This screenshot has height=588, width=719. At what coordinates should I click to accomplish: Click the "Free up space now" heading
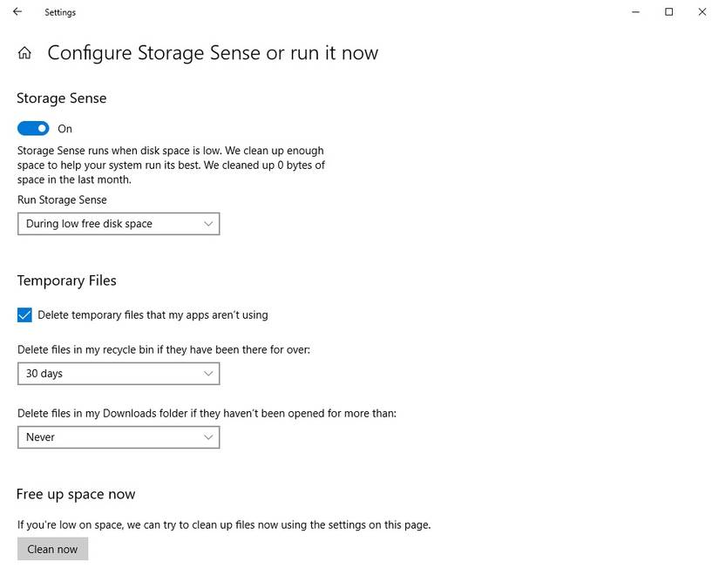[x=76, y=494]
